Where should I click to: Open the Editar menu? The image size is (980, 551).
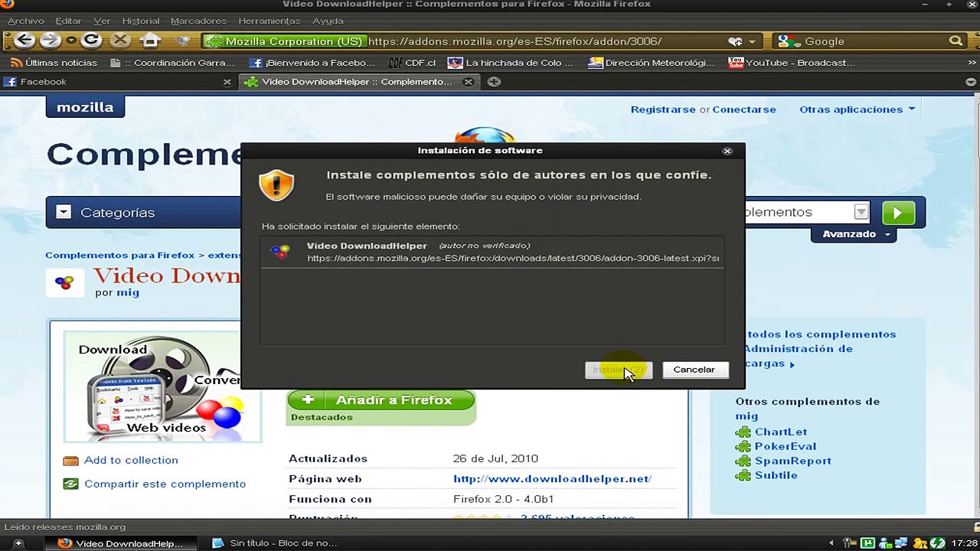point(68,21)
